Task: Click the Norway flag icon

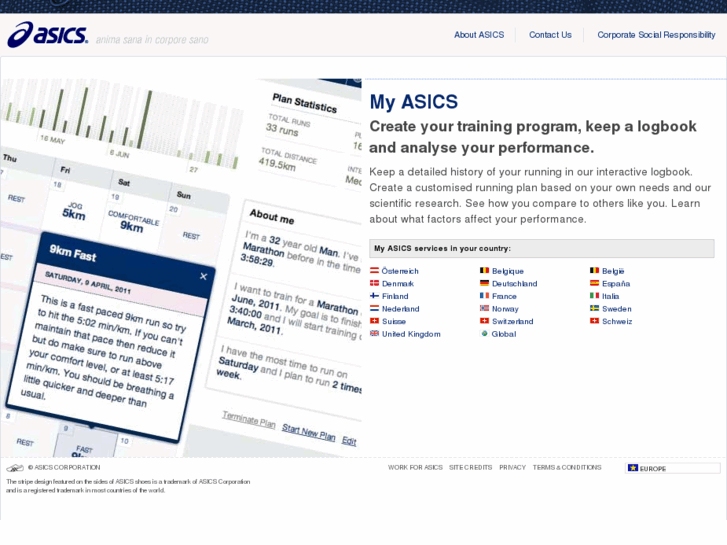Action: tap(484, 308)
